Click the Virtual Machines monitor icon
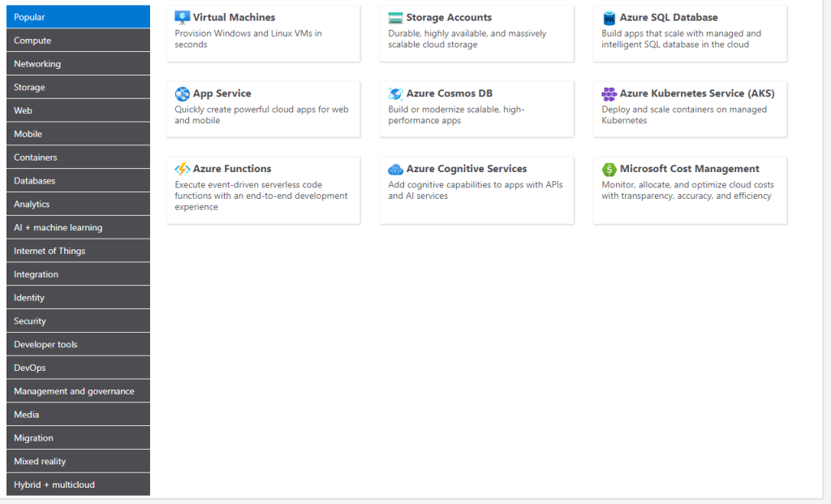Screen dimensions: 831x504 183,18
